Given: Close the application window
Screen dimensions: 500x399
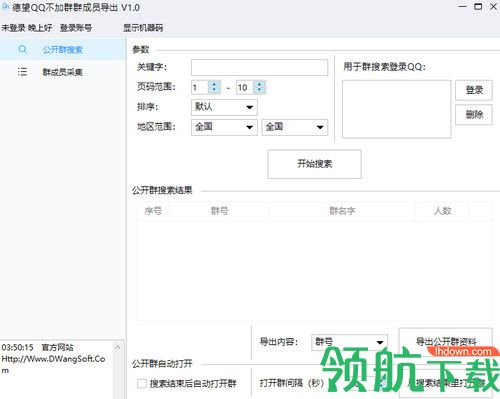Looking at the screenshot, I should (x=493, y=7).
